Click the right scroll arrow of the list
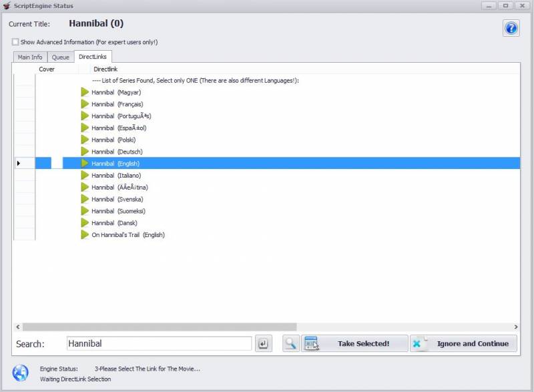 click(516, 327)
